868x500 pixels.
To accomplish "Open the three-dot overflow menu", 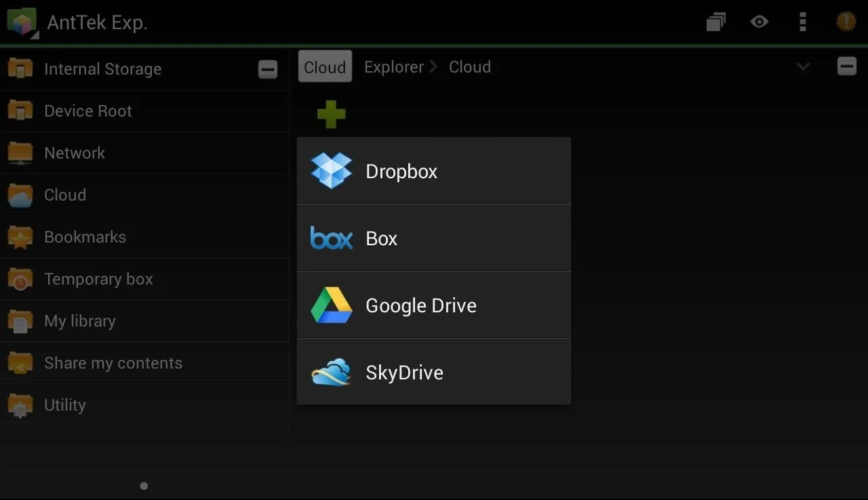I will [803, 22].
